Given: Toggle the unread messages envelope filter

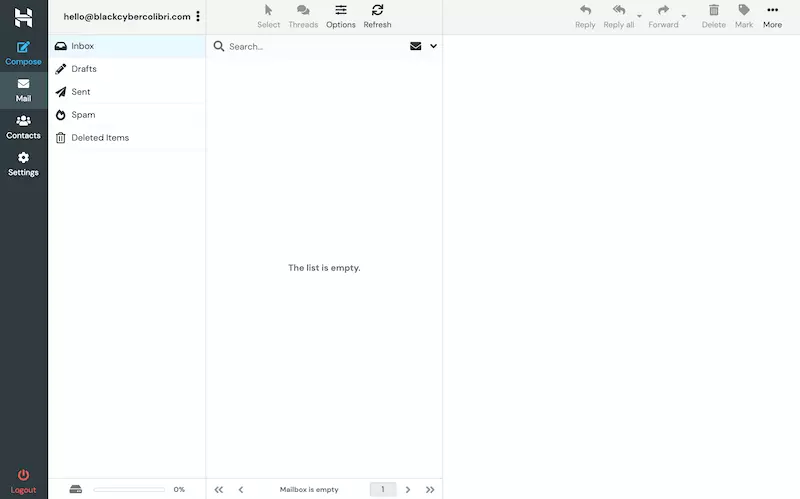Looking at the screenshot, I should [416, 46].
